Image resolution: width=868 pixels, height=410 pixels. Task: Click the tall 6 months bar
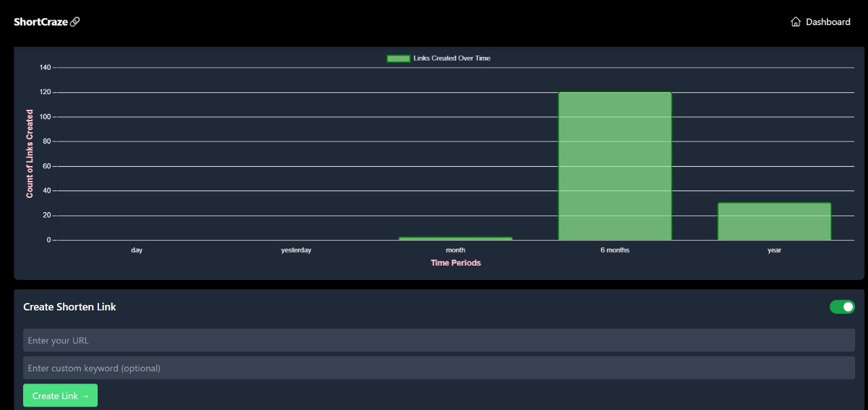[x=614, y=166]
